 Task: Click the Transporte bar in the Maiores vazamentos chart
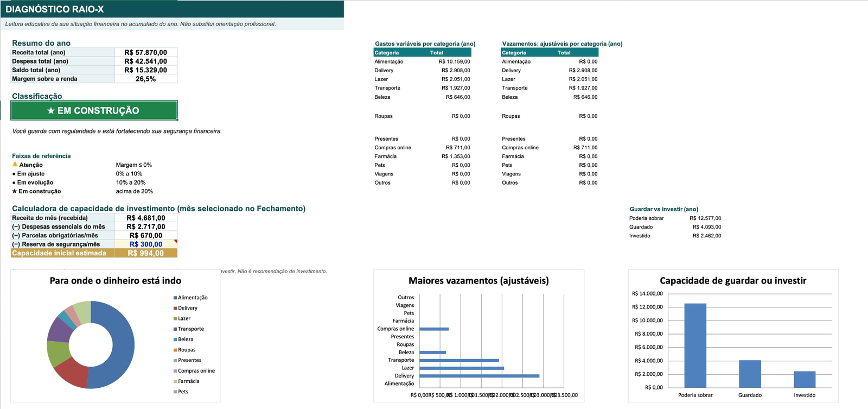[459, 360]
